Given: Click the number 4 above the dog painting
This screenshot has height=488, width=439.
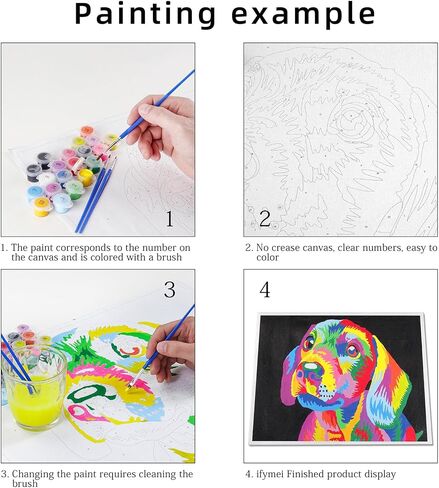Looking at the screenshot, I should pyautogui.click(x=265, y=290).
